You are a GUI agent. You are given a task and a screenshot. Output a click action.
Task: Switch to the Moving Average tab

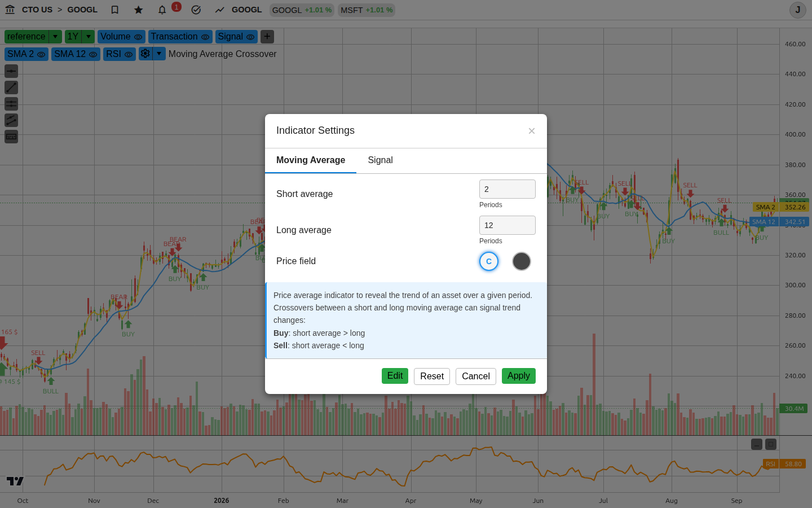coord(311,160)
